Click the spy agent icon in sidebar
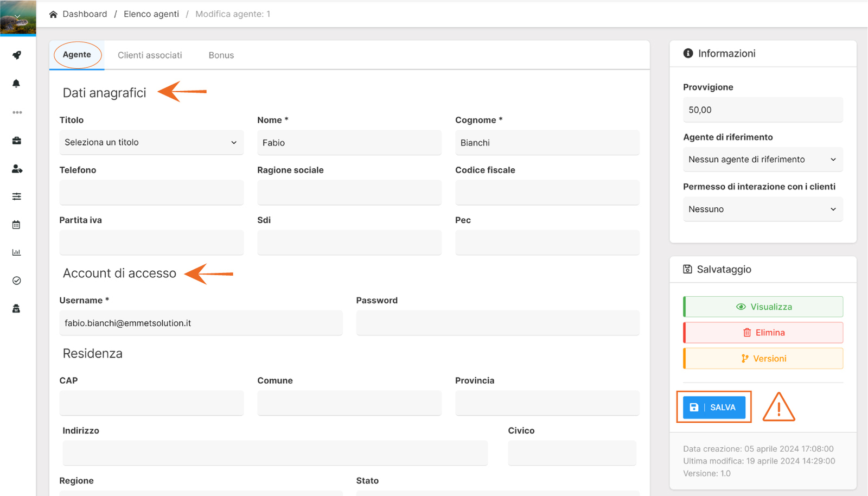Image resolution: width=868 pixels, height=496 pixels. coord(16,309)
